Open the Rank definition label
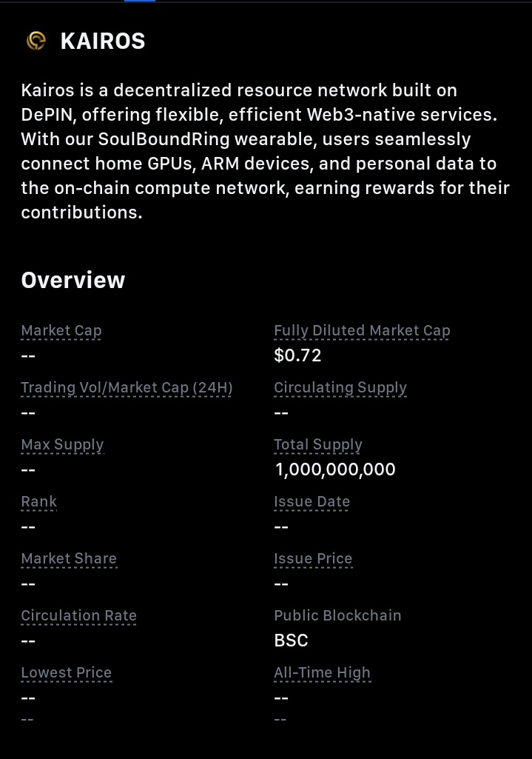 coord(38,501)
